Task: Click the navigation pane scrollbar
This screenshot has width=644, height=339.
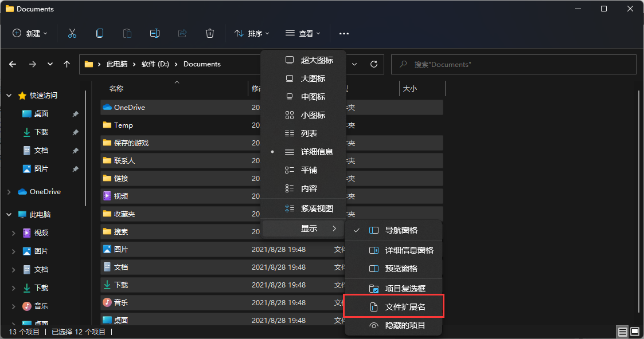Action: 86,148
